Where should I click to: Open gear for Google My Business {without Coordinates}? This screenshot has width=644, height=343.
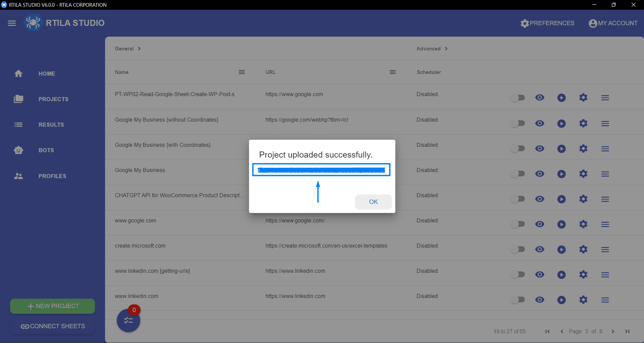click(x=583, y=123)
